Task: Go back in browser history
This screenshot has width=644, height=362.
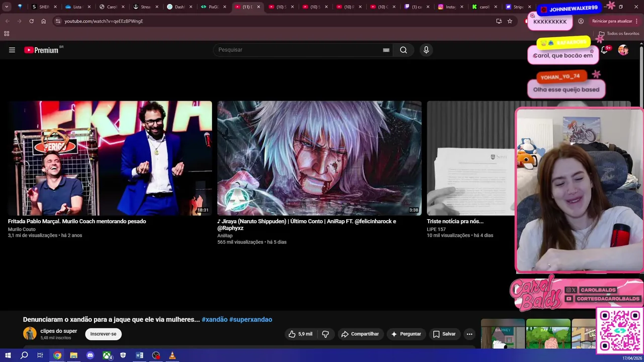Action: pos(7,21)
